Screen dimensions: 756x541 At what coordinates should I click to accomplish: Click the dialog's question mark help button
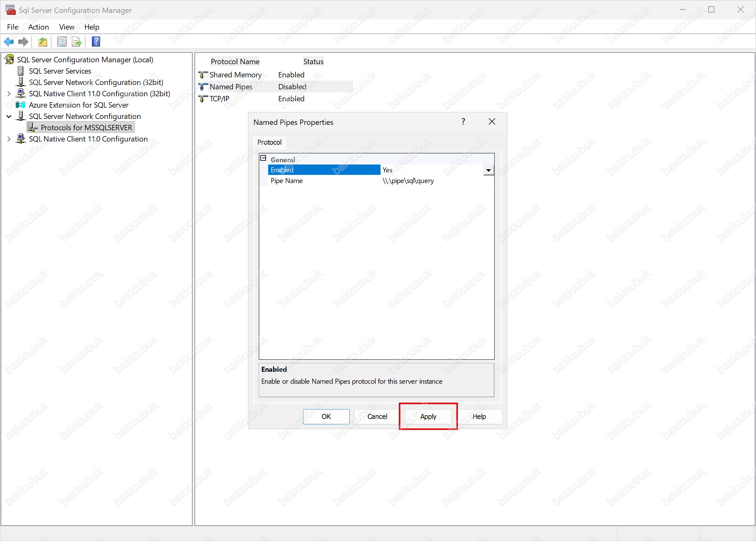(463, 122)
